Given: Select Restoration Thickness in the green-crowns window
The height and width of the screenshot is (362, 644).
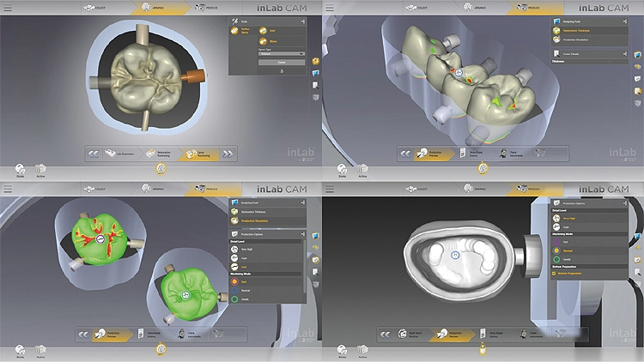Looking at the screenshot, I should 267,212.
